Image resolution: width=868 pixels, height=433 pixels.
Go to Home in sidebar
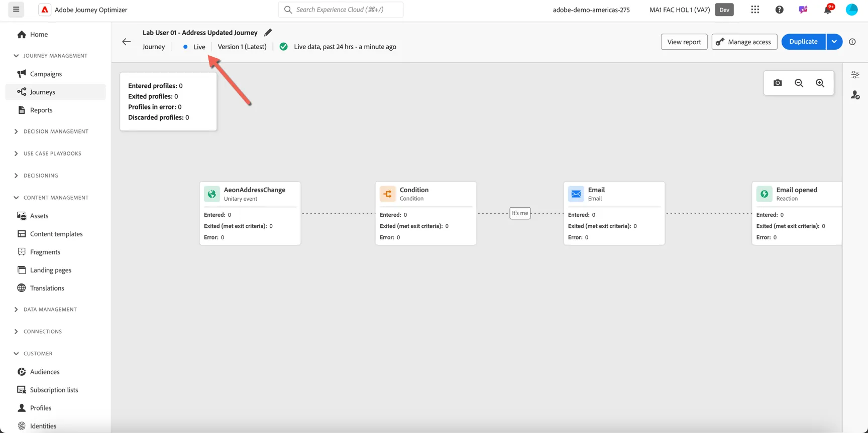pyautogui.click(x=55, y=35)
